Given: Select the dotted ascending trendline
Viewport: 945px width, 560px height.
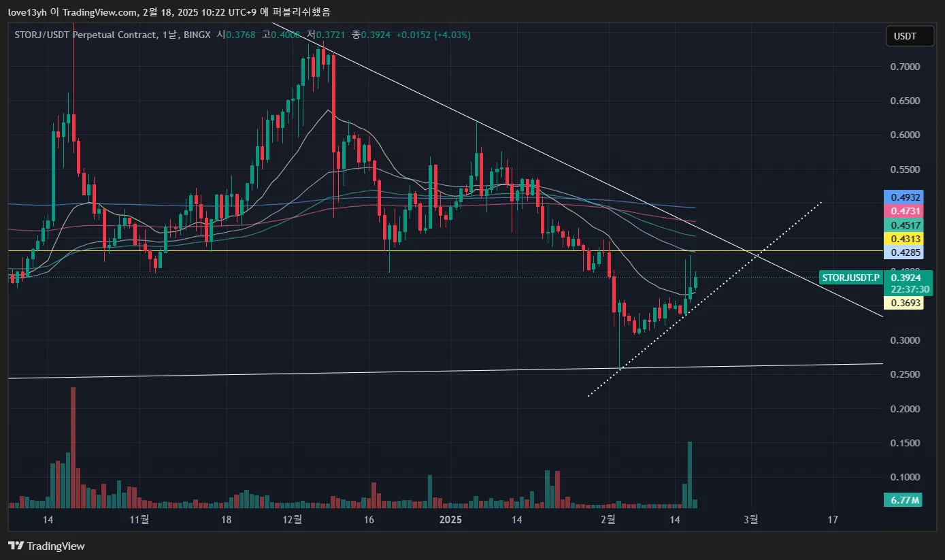Looking at the screenshot, I should (706, 299).
